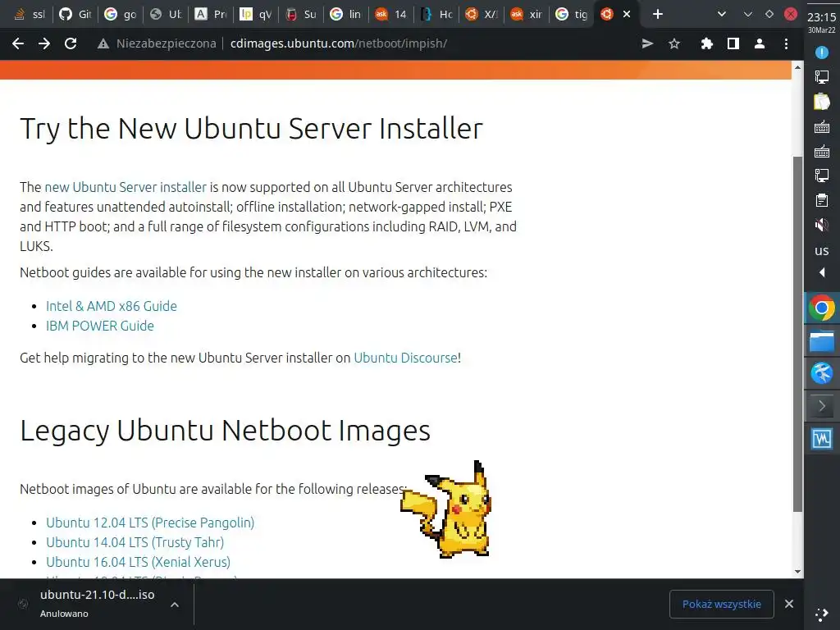The width and height of the screenshot is (840, 630).
Task: Click the 23:15 clock in panel
Action: tap(822, 17)
